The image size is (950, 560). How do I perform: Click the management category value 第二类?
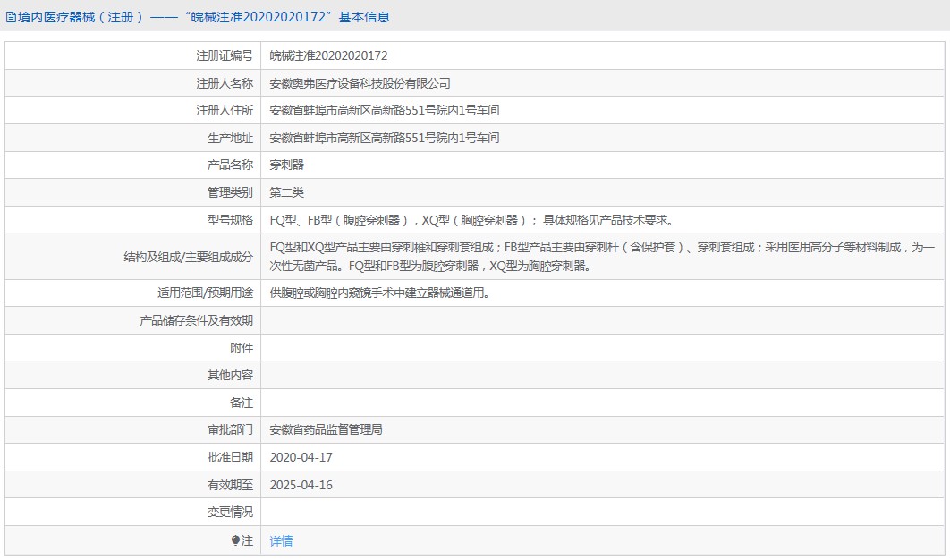click(286, 192)
